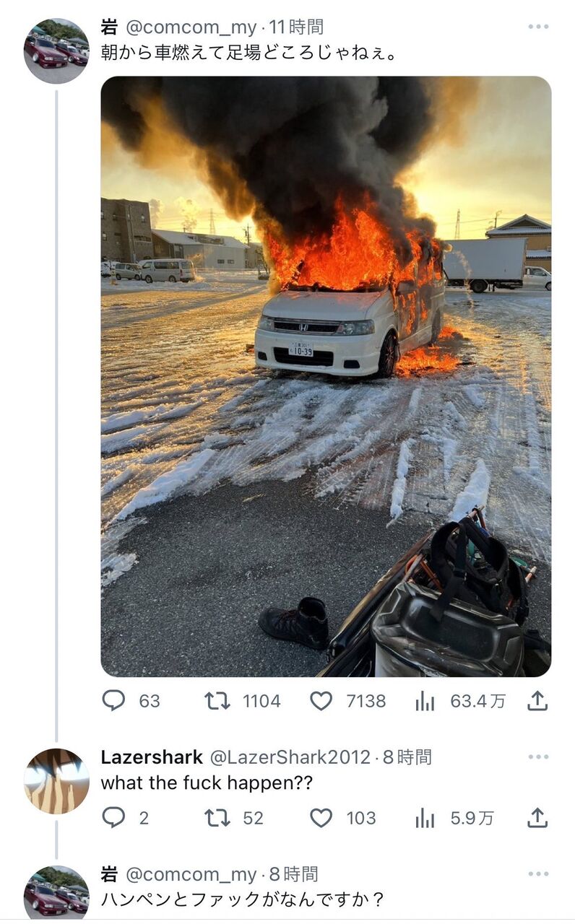Tap the 11時間 timestamp on top tweet

(x=296, y=27)
